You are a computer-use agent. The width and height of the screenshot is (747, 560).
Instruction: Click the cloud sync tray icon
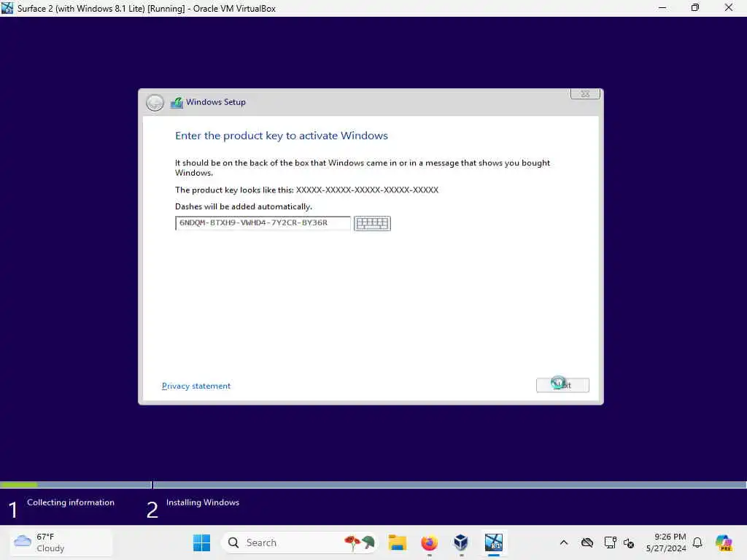(587, 542)
